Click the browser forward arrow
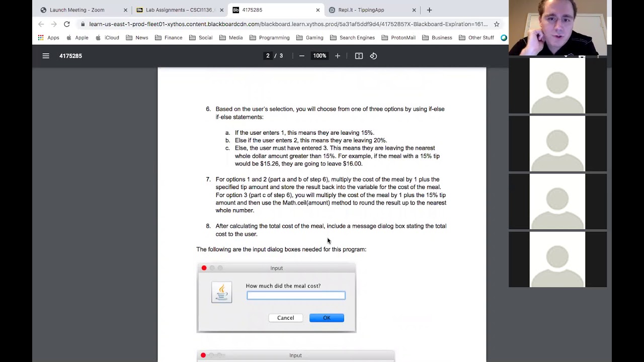 coord(54,24)
